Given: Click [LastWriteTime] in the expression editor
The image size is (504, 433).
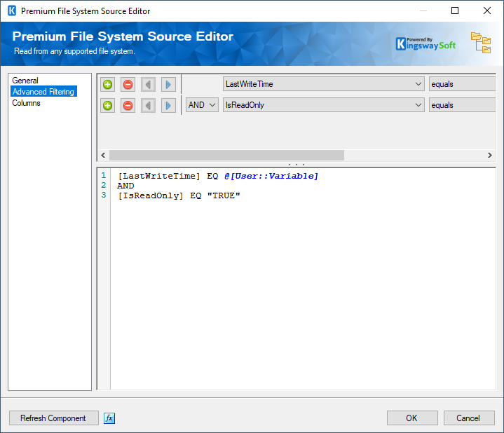Looking at the screenshot, I should (x=159, y=176).
